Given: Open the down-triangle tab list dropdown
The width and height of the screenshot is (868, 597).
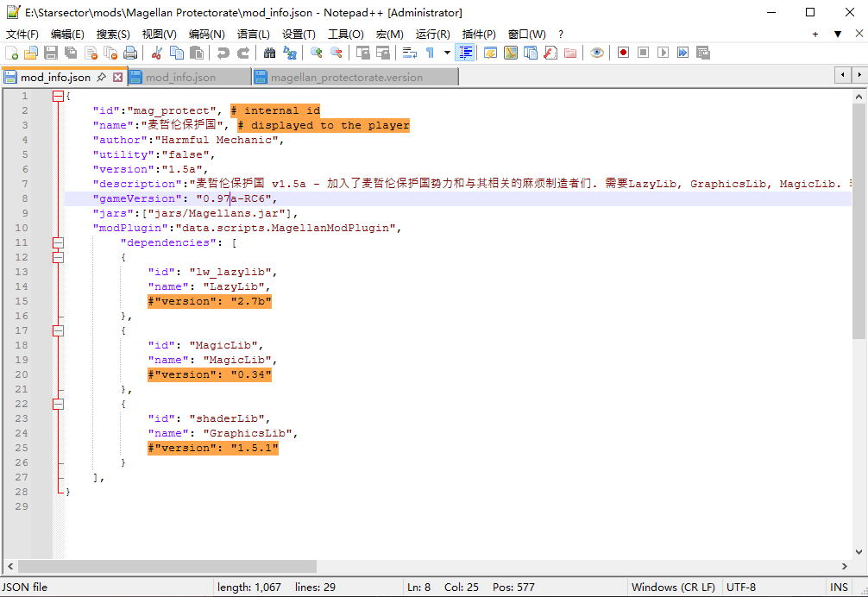Looking at the screenshot, I should [838, 35].
